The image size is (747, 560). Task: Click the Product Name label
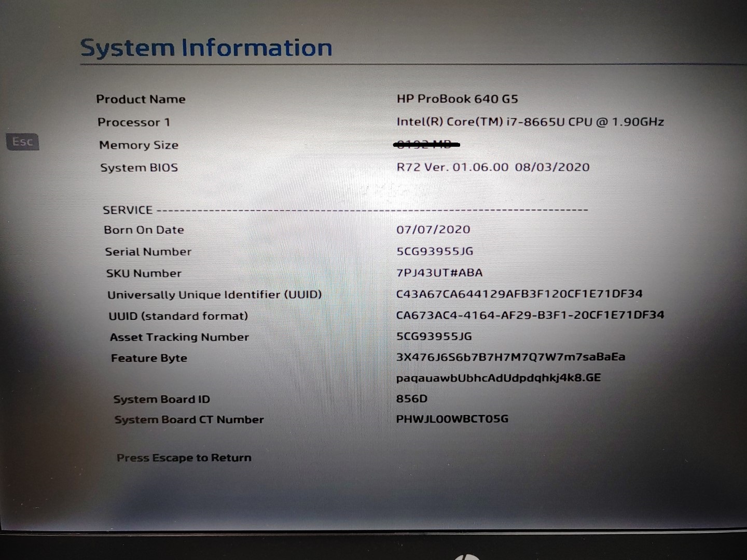[141, 99]
